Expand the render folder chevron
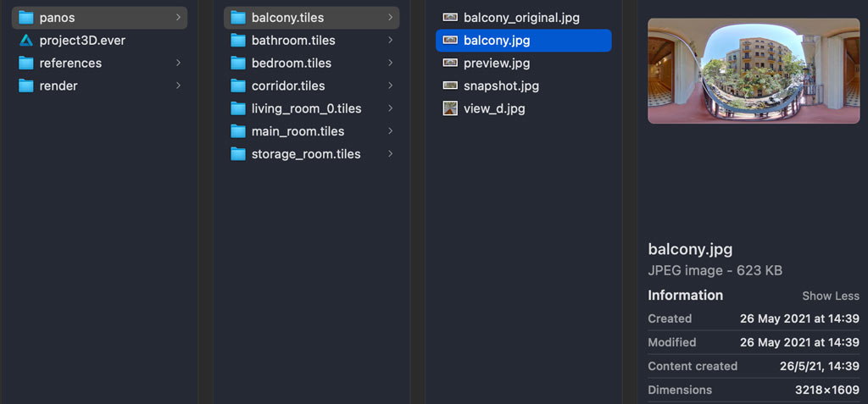This screenshot has width=868, height=404. [178, 86]
